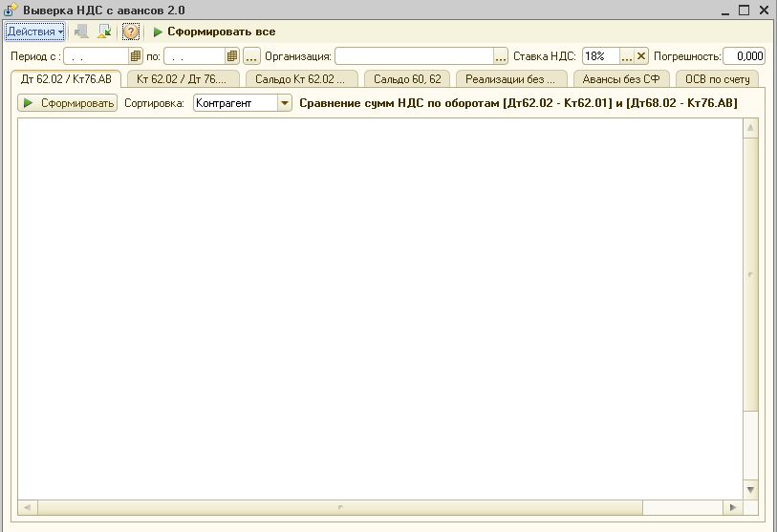Run Сформировать все
The image size is (777, 532).
pos(214,32)
